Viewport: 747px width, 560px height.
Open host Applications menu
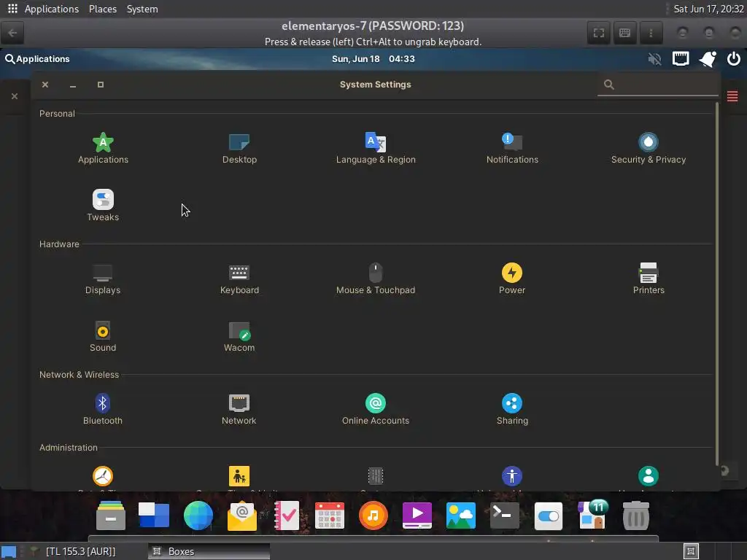coord(52,9)
